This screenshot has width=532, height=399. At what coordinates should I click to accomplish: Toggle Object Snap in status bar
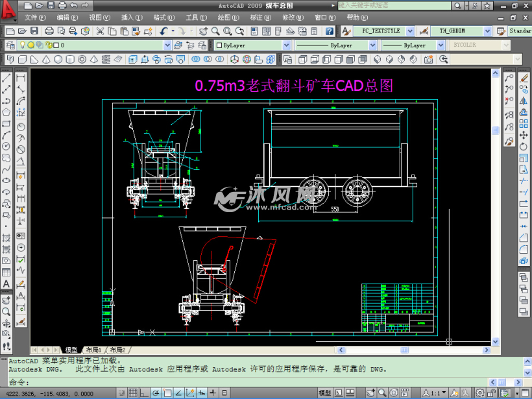point(167,393)
